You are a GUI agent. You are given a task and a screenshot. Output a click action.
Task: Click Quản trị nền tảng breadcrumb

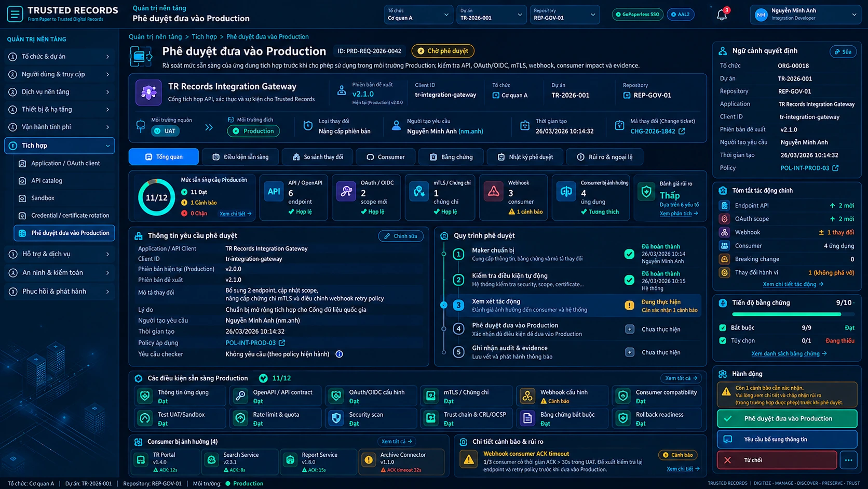(155, 37)
